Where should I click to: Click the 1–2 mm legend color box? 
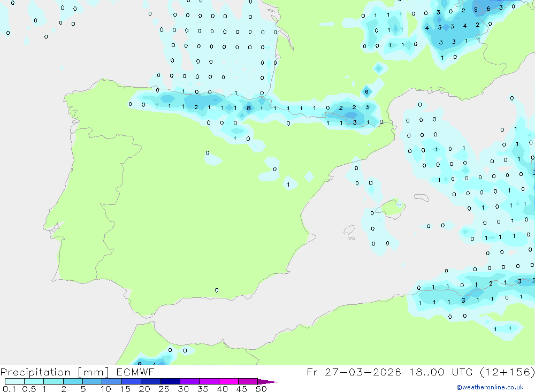pyautogui.click(x=53, y=381)
